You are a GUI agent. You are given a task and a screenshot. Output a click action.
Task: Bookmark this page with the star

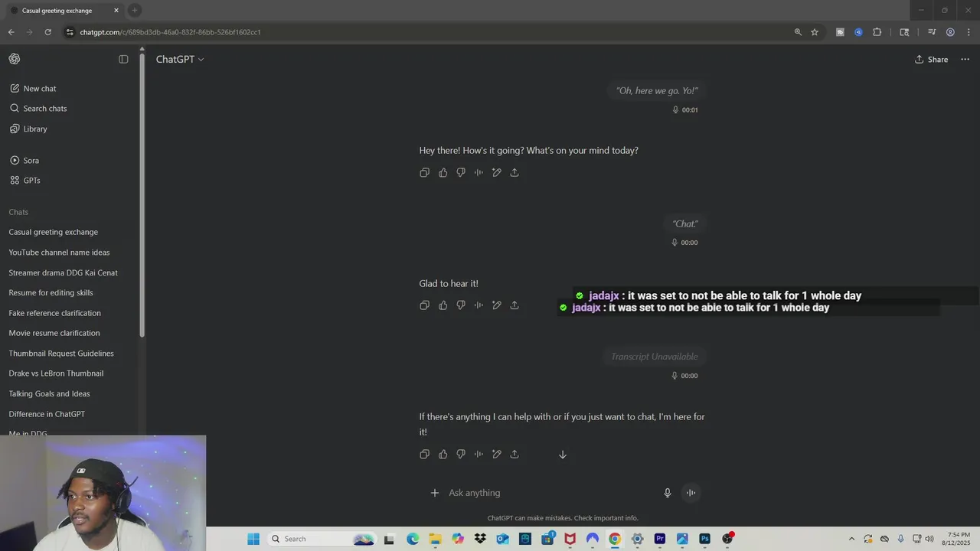815,32
